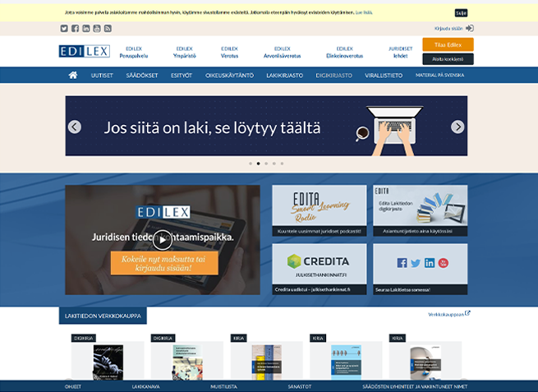This screenshot has height=392, width=538.
Task: Click Lue lisää in cookie notice
Action: (364, 12)
